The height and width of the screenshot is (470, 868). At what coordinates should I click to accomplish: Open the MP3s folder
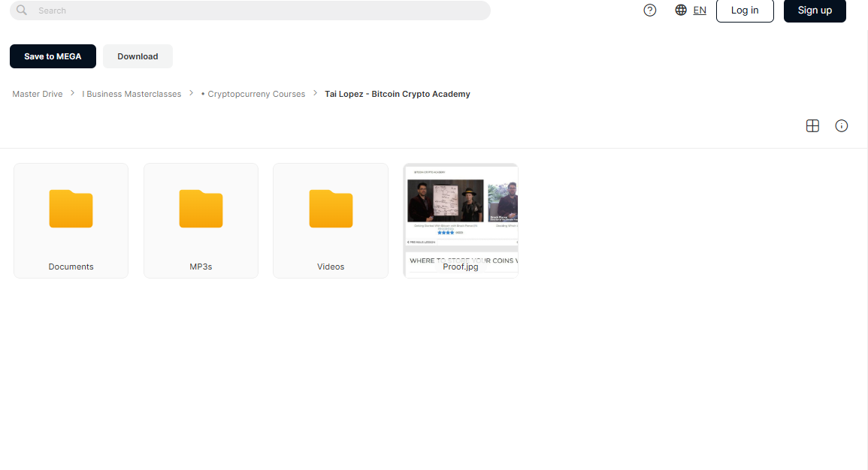pos(201,221)
